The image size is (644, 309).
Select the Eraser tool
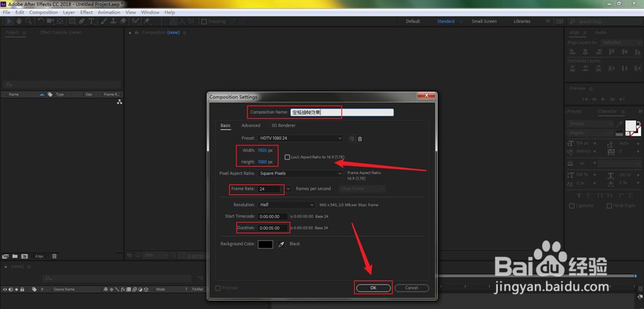click(123, 21)
